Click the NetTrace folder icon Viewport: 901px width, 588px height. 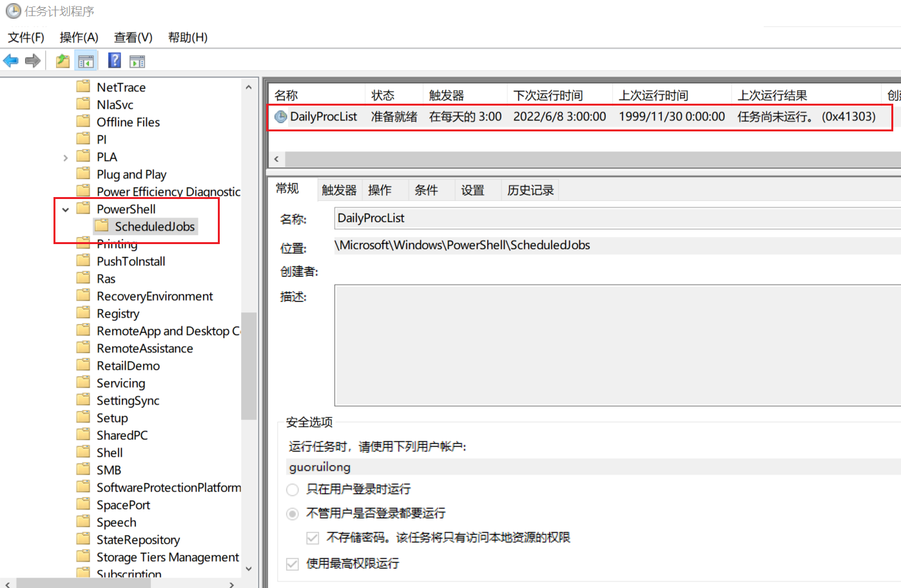click(83, 86)
